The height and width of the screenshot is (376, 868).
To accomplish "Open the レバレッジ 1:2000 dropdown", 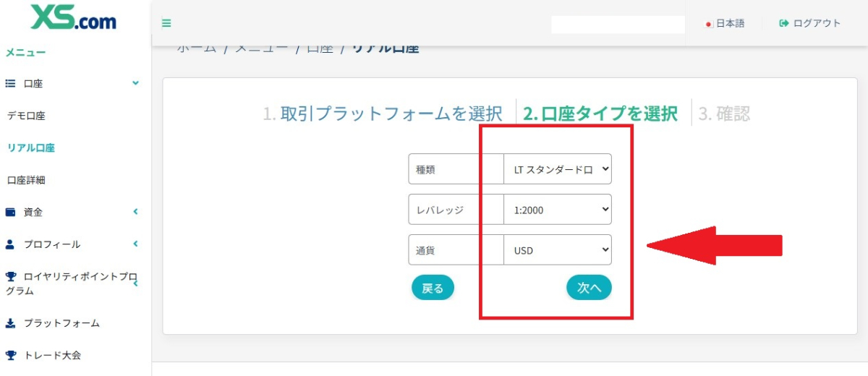I will tap(558, 210).
